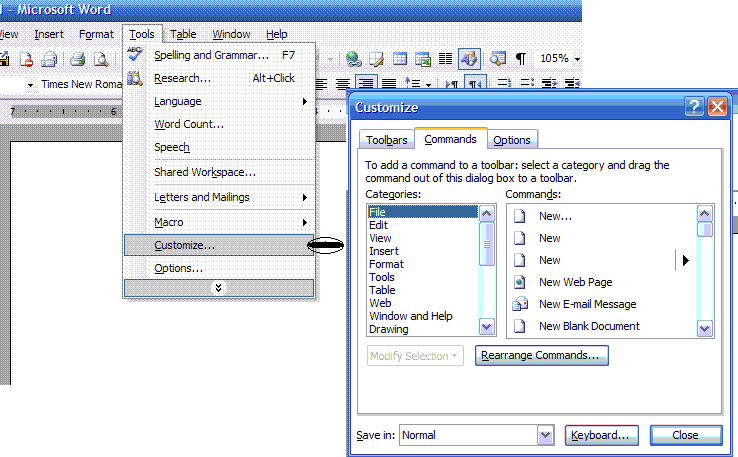The height and width of the screenshot is (457, 738).
Task: Click the Numbering list icon
Action: [504, 83]
